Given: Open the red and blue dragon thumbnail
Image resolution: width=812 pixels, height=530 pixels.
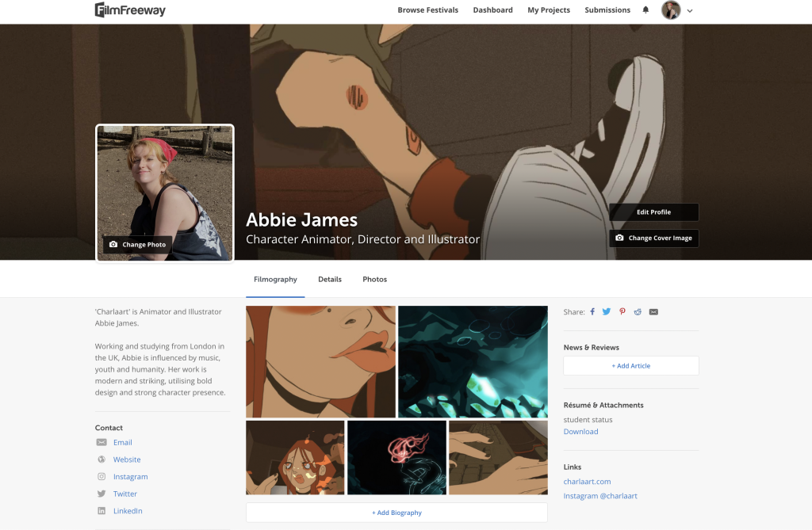Looking at the screenshot, I should tap(396, 458).
